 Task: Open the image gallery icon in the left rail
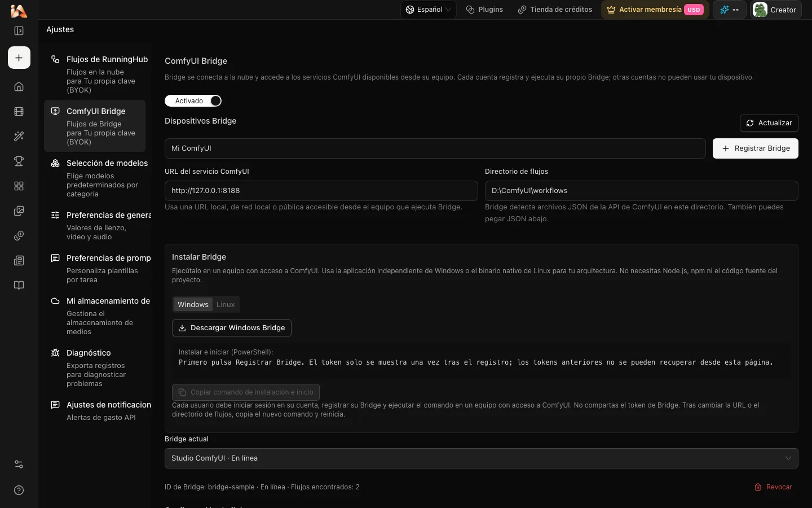(19, 211)
